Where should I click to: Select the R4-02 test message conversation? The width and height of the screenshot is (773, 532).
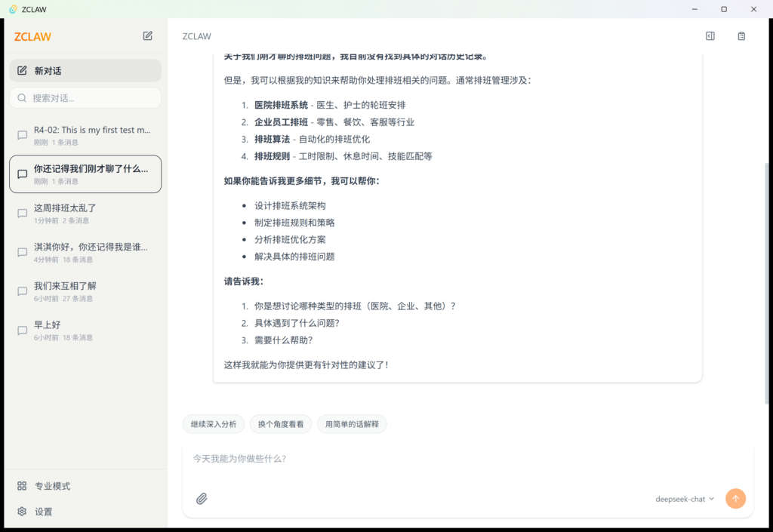pyautogui.click(x=85, y=135)
